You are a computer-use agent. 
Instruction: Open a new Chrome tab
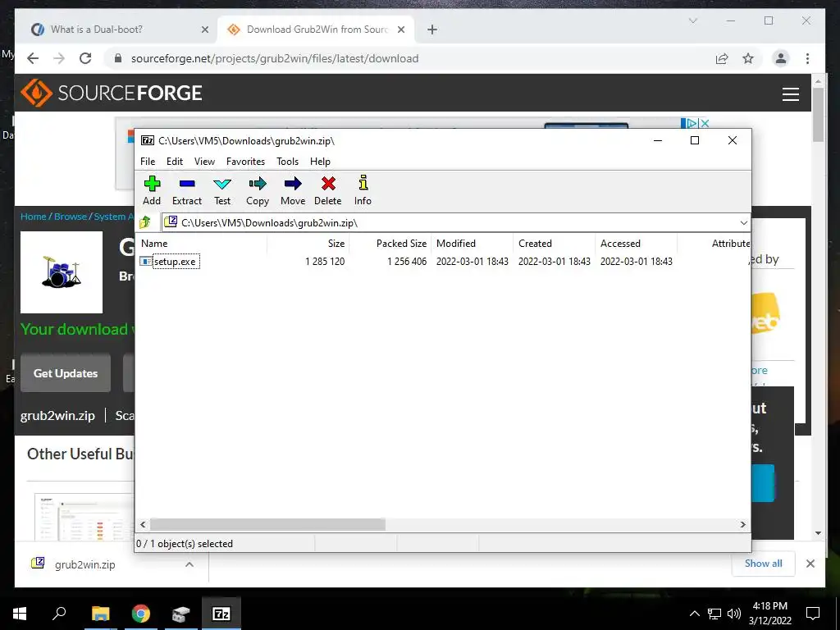(x=432, y=30)
